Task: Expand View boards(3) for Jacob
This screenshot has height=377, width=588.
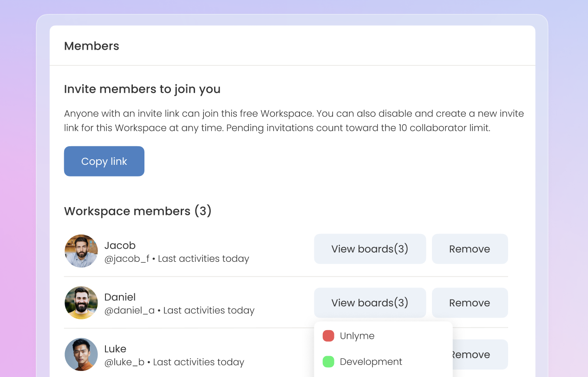Action: [x=370, y=249]
